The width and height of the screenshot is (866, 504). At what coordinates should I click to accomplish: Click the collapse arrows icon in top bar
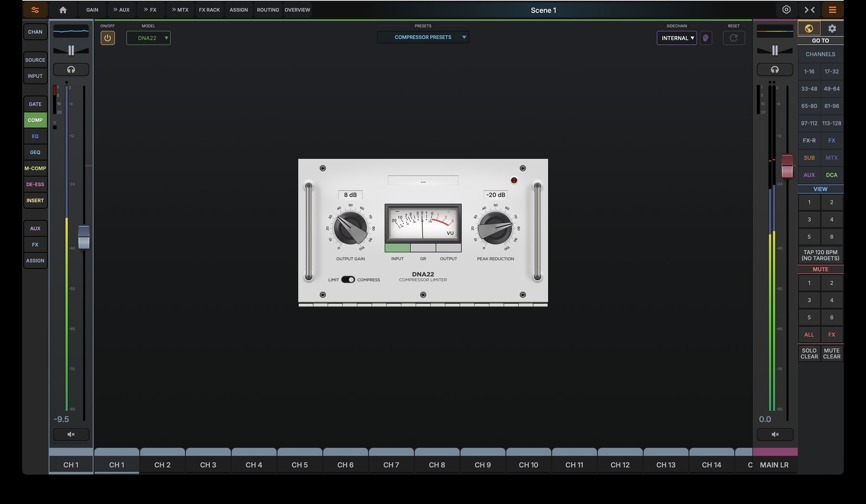pyautogui.click(x=810, y=10)
